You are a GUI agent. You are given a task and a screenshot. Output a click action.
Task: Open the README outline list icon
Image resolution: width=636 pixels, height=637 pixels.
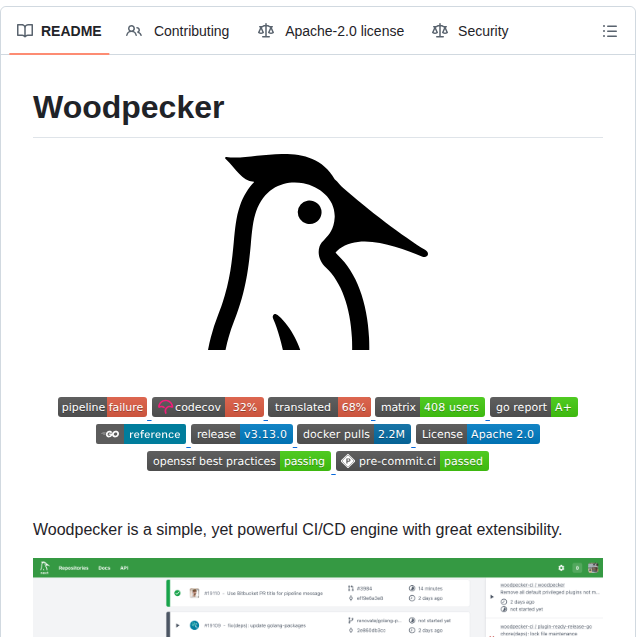pos(610,31)
